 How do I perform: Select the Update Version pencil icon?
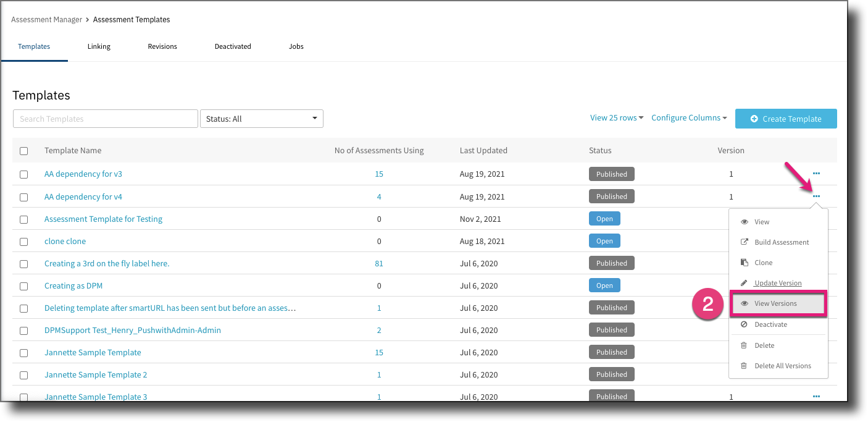click(x=745, y=282)
